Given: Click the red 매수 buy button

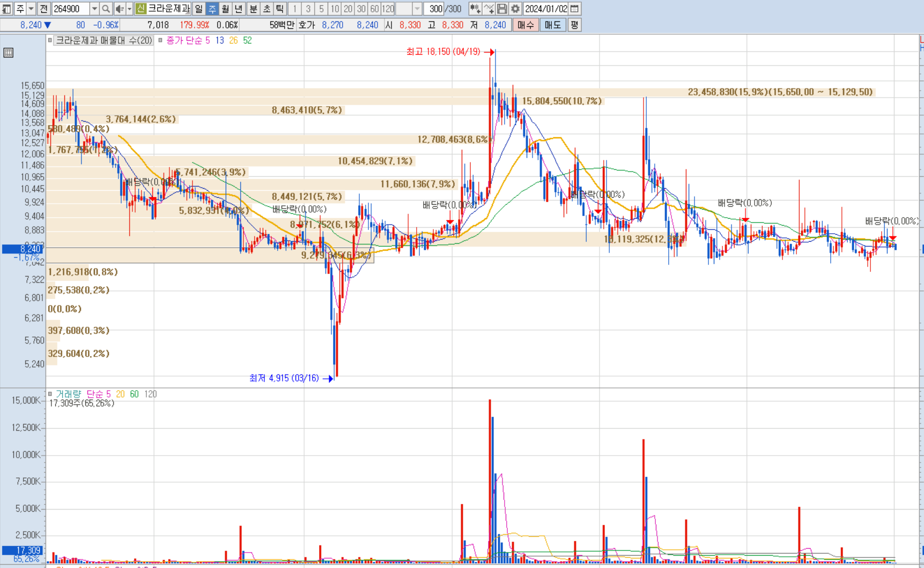Looking at the screenshot, I should click(x=526, y=25).
